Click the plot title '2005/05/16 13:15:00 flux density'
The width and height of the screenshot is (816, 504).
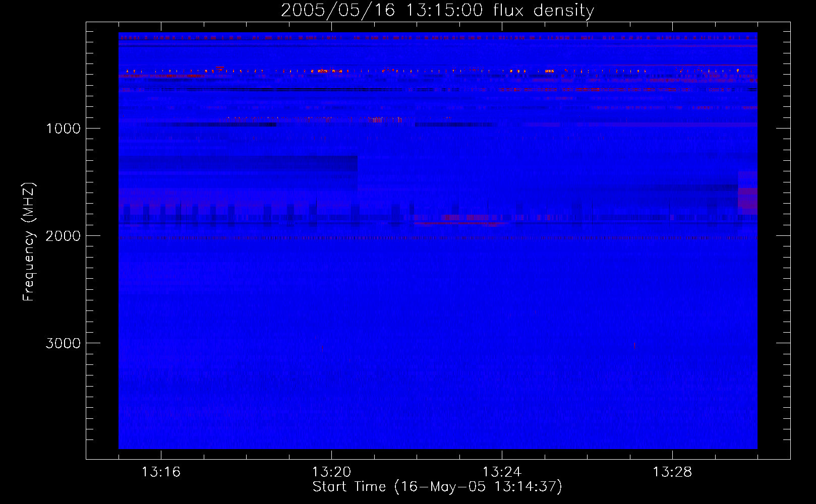(437, 10)
